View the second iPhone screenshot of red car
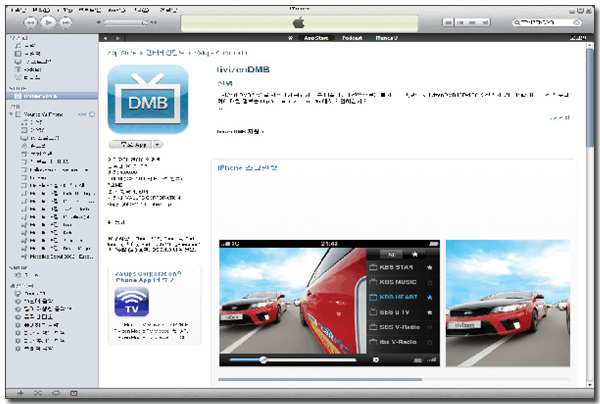 point(508,303)
